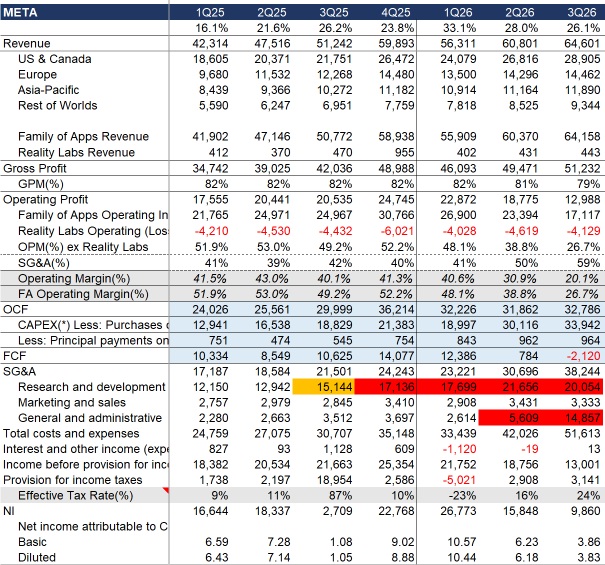The height and width of the screenshot is (565, 605).
Task: Click the 4Q25 revenue cell 59,893
Action: [x=396, y=43]
